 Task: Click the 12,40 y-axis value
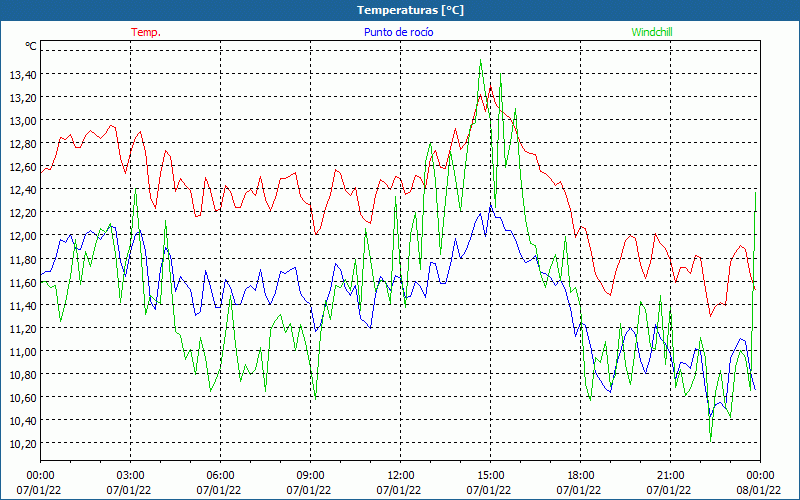[23, 190]
